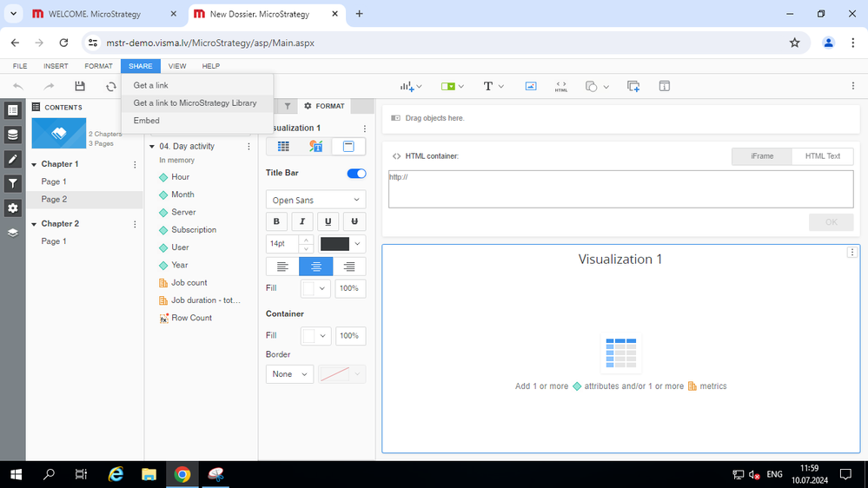This screenshot has height=488, width=868.
Task: Open Visualization 1 context menu on canvas
Action: point(852,253)
